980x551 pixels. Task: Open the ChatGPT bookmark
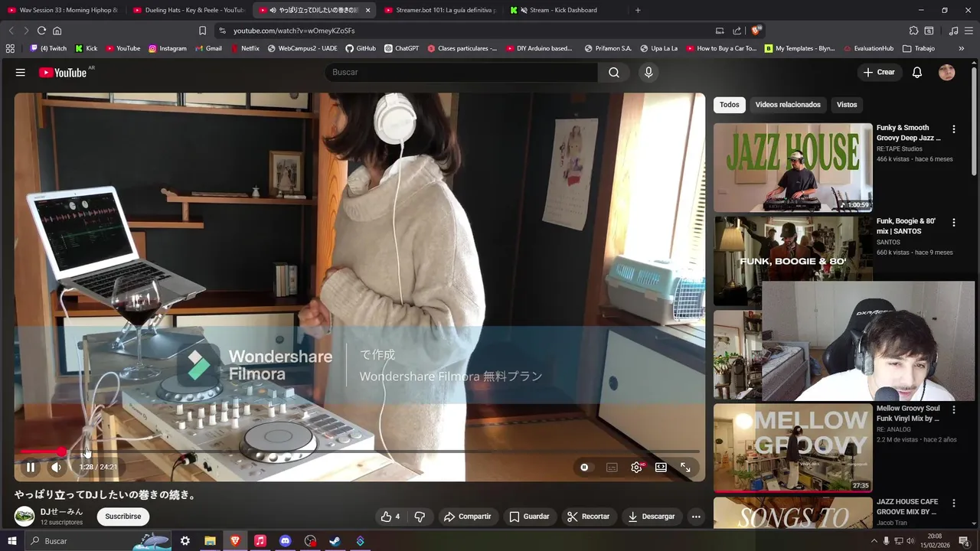coord(402,48)
